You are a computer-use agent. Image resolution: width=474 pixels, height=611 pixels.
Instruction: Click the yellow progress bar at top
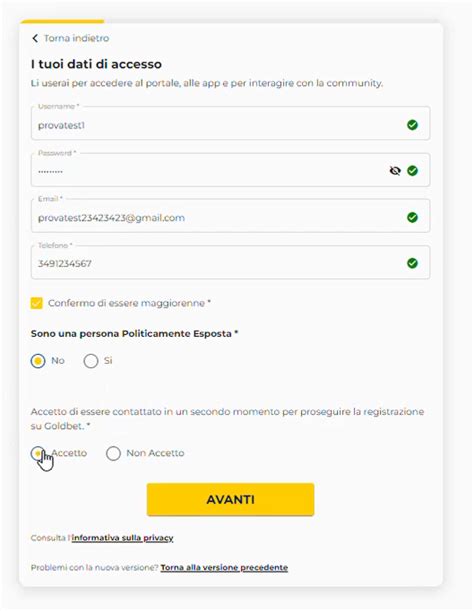pos(62,21)
